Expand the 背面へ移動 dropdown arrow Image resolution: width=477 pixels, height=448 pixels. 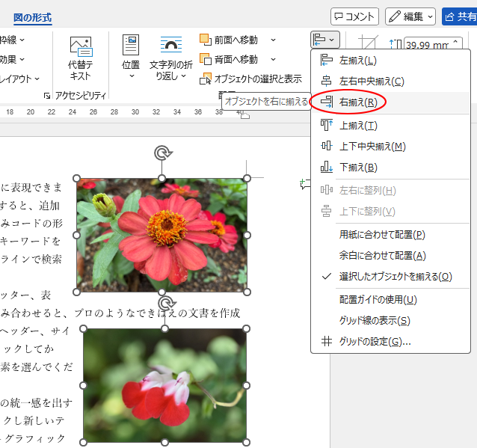273,59
